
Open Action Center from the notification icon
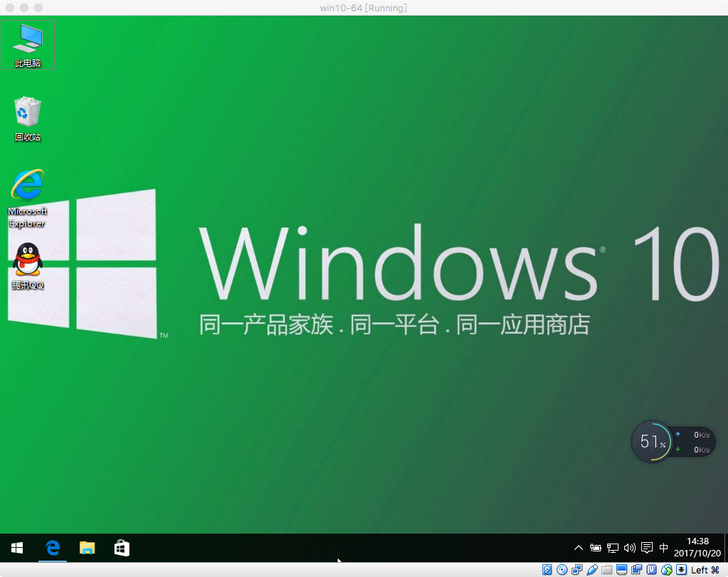647,548
